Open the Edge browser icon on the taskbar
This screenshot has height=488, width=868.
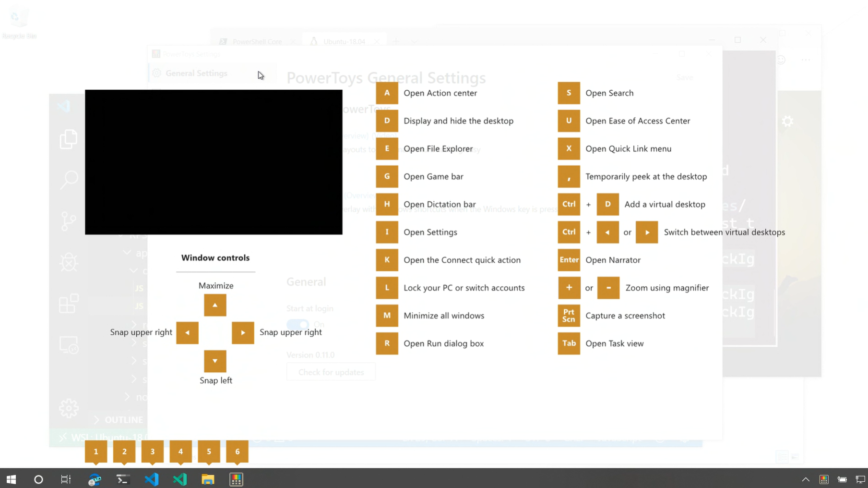[95, 479]
